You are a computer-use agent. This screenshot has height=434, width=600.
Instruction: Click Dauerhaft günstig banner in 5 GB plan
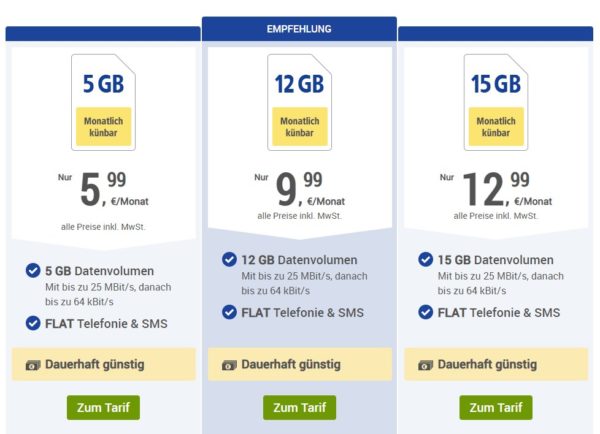(103, 365)
